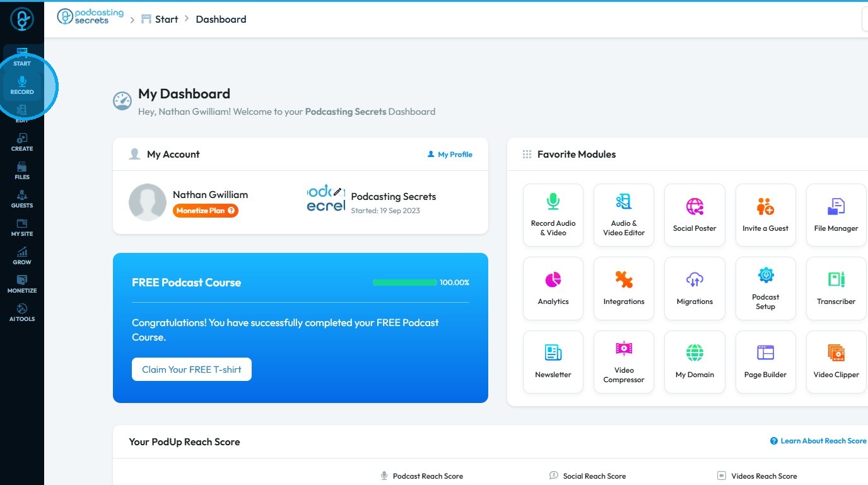Open Monetize in the left sidebar
Screen dimensions: 868x485
[22, 284]
